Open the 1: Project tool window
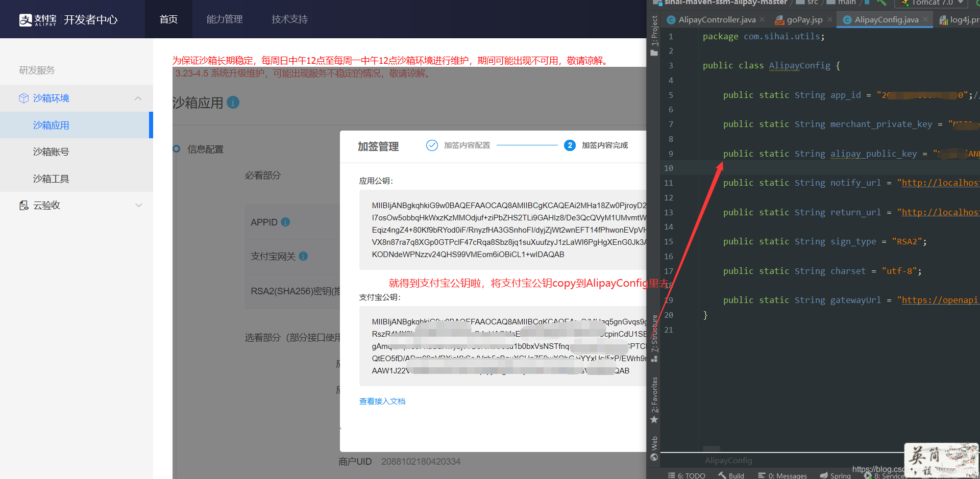The width and height of the screenshot is (980, 479). coord(654,36)
